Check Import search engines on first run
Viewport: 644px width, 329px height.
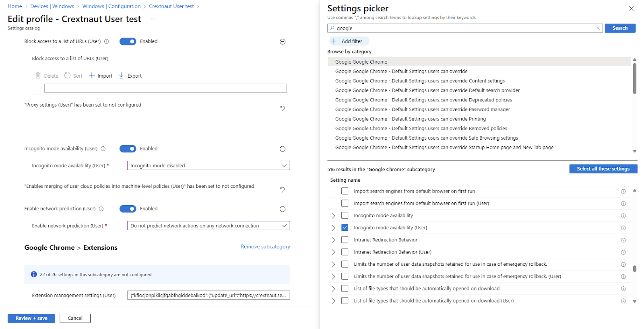(x=345, y=191)
